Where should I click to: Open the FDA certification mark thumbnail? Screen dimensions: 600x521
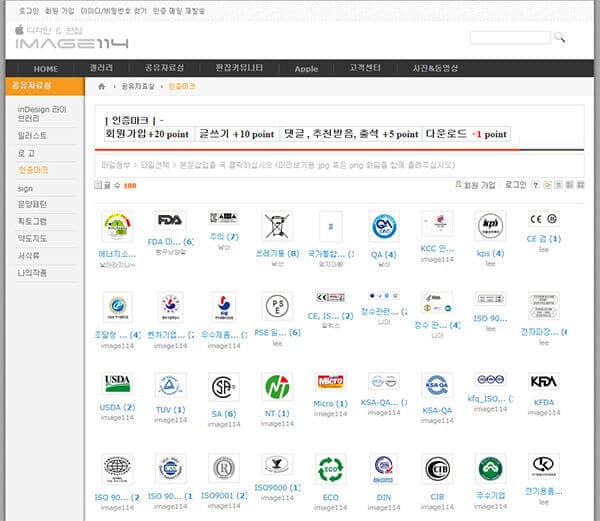170,220
